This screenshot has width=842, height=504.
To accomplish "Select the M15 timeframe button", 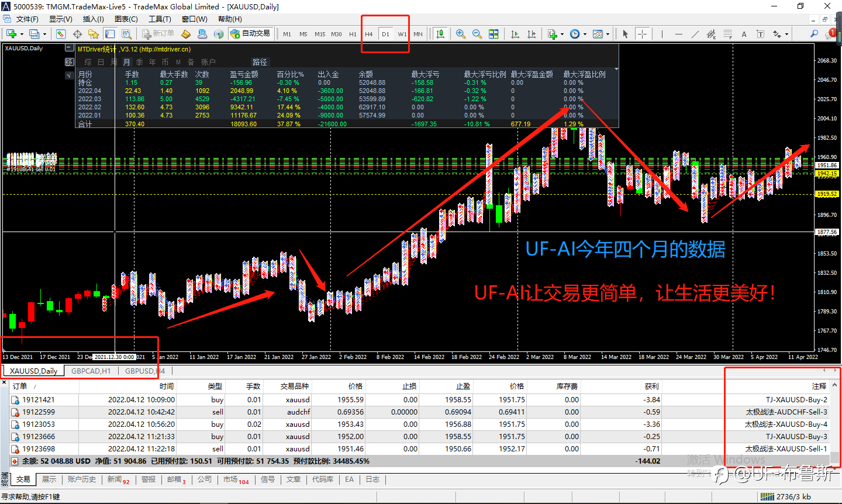I will tap(320, 34).
